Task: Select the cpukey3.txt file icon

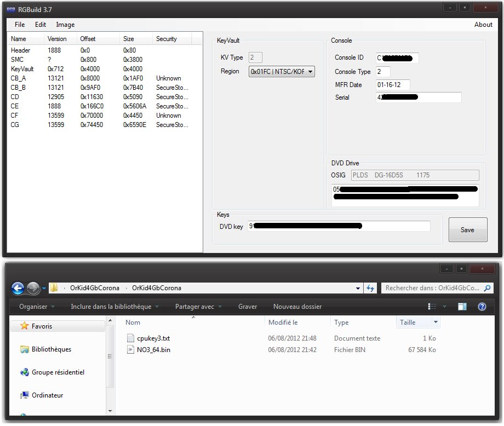Action: click(130, 338)
